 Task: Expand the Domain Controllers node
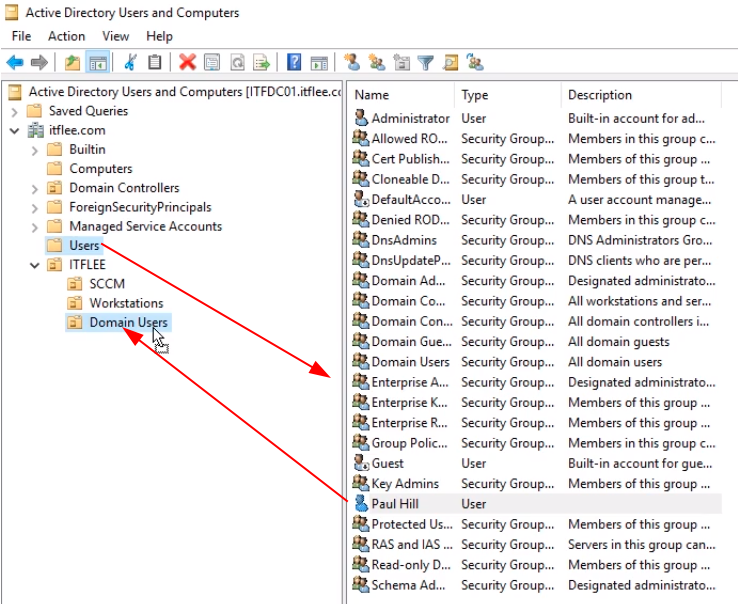(x=34, y=189)
